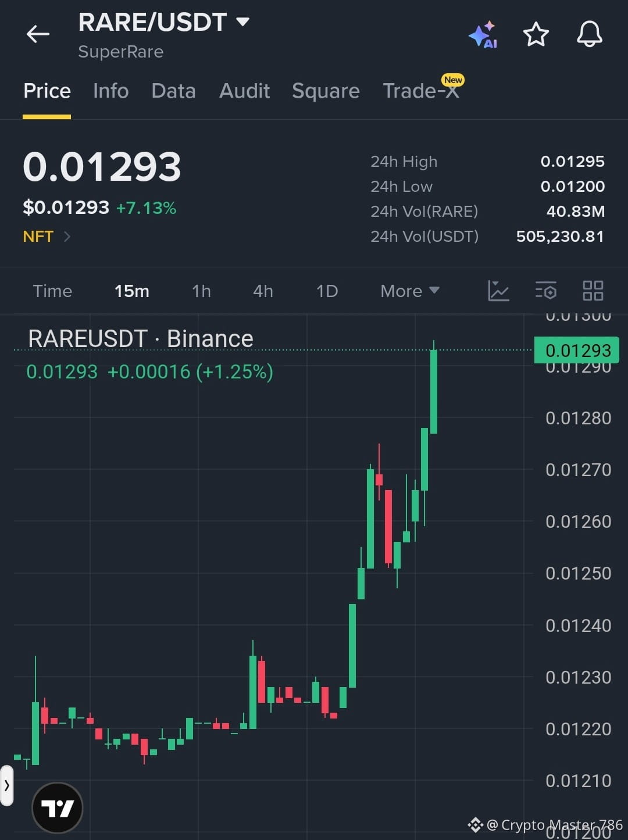Image resolution: width=628 pixels, height=840 pixels.
Task: Open price alert bell icon
Action: coord(589,34)
